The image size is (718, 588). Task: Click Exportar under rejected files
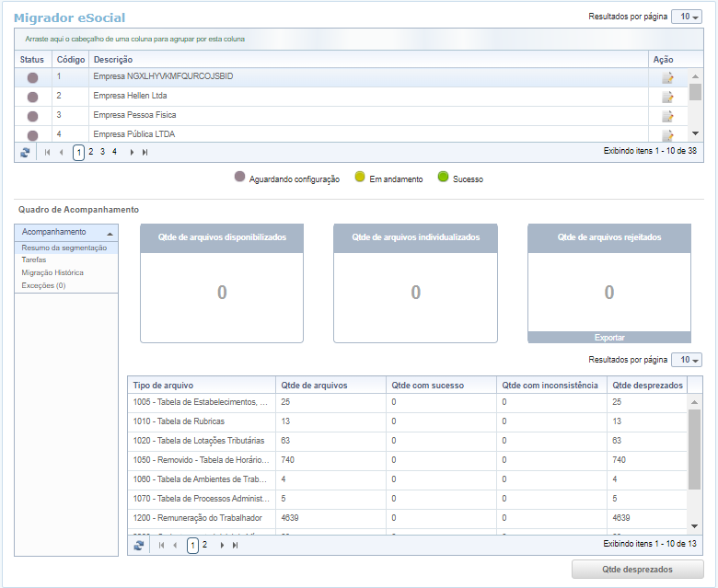coord(608,338)
